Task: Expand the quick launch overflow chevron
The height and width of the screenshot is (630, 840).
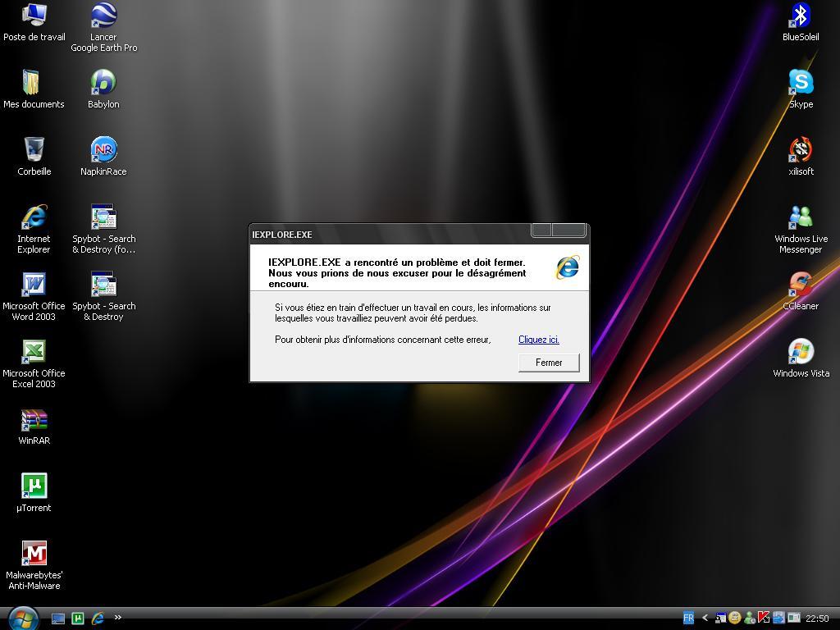Action: tap(118, 618)
